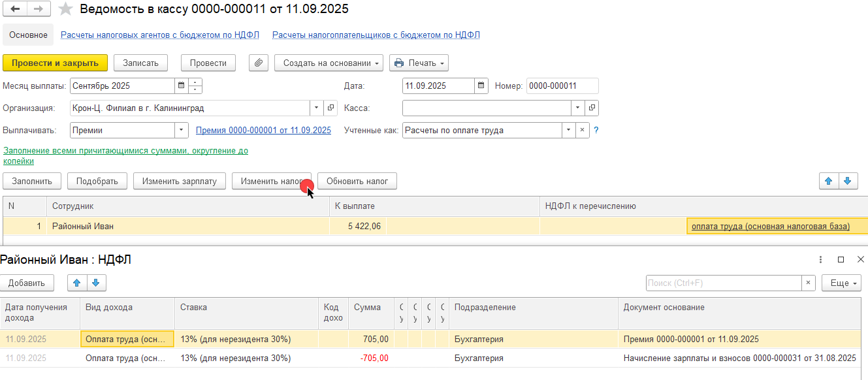The image size is (868, 380).
Task: Adjust month with Месяц выплаты stepper arrows
Action: coord(195,86)
